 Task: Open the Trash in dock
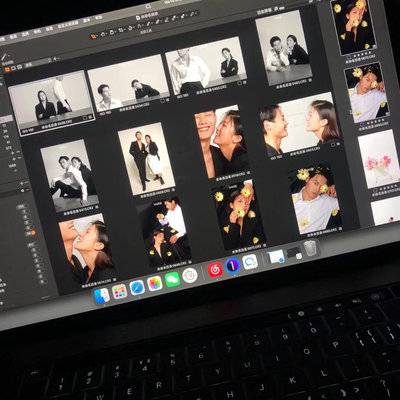[310, 248]
